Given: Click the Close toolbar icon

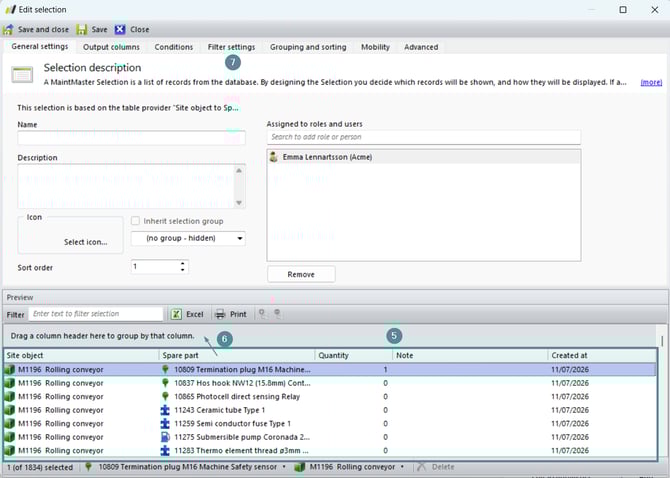Looking at the screenshot, I should pyautogui.click(x=120, y=29).
